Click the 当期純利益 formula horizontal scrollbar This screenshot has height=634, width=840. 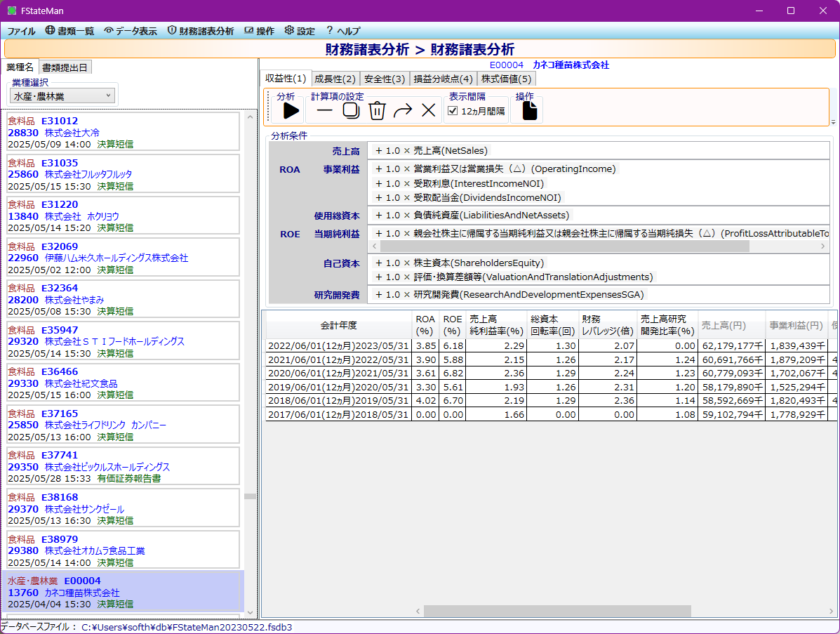click(565, 246)
